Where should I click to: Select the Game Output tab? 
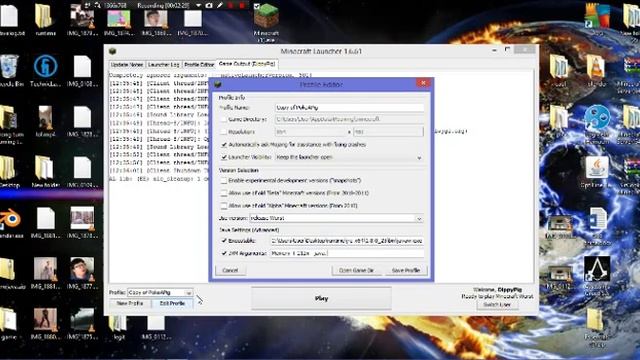[x=247, y=64]
